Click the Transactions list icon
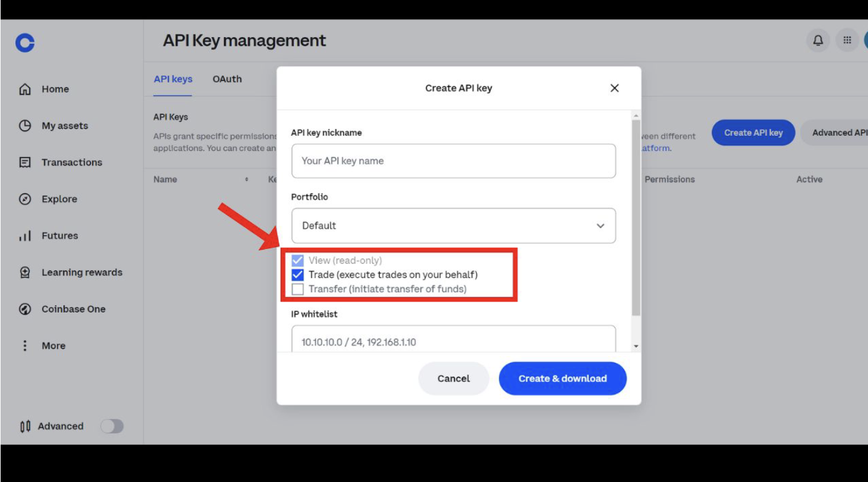This screenshot has height=482, width=868. [x=25, y=163]
